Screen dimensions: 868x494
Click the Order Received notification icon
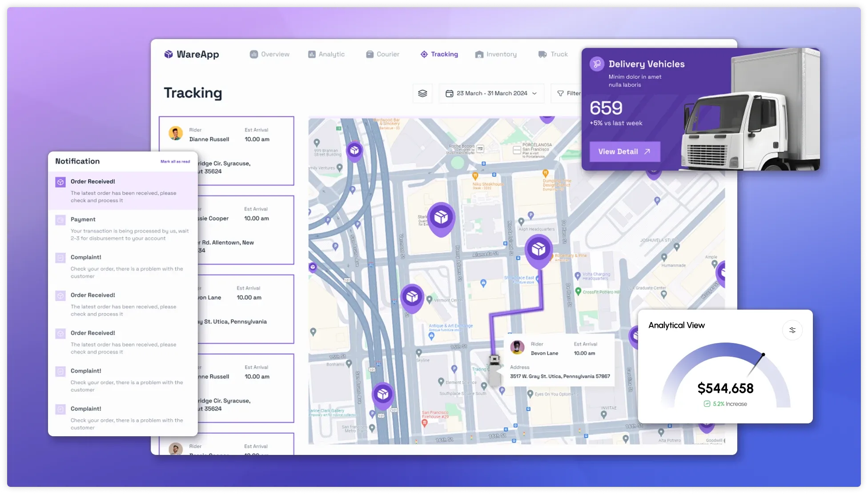pyautogui.click(x=60, y=182)
